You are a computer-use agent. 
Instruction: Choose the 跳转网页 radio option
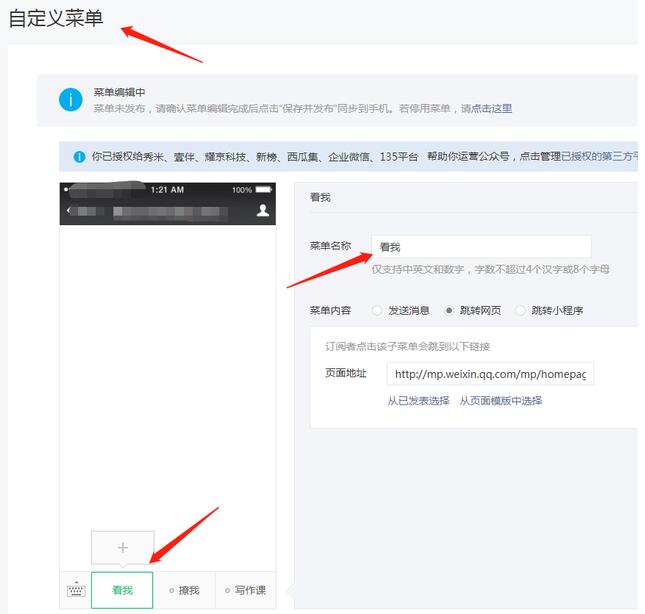(449, 310)
